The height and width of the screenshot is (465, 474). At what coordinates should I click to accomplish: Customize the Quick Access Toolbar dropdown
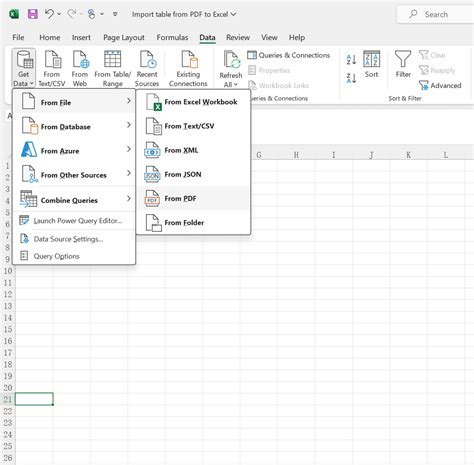115,14
